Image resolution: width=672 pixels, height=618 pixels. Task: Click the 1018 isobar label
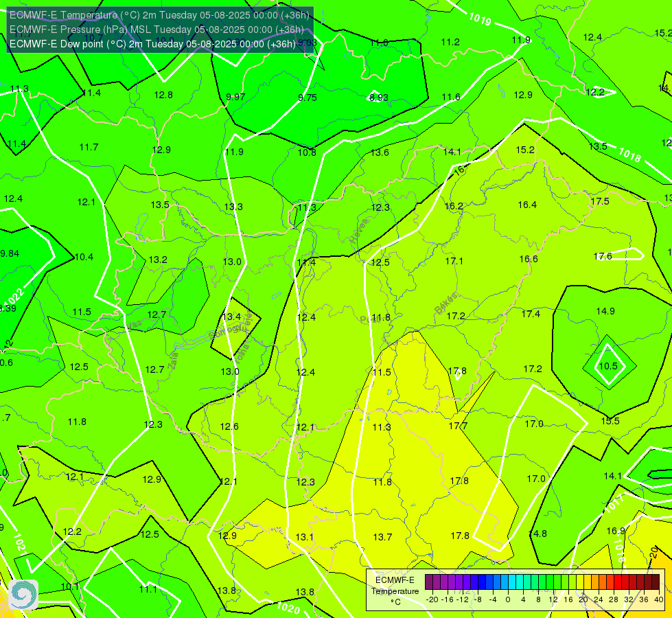[x=630, y=155]
